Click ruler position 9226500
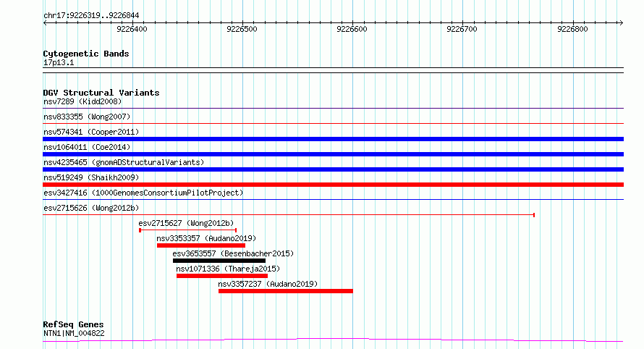Image resolution: width=644 pixels, height=349 pixels. tap(242, 29)
